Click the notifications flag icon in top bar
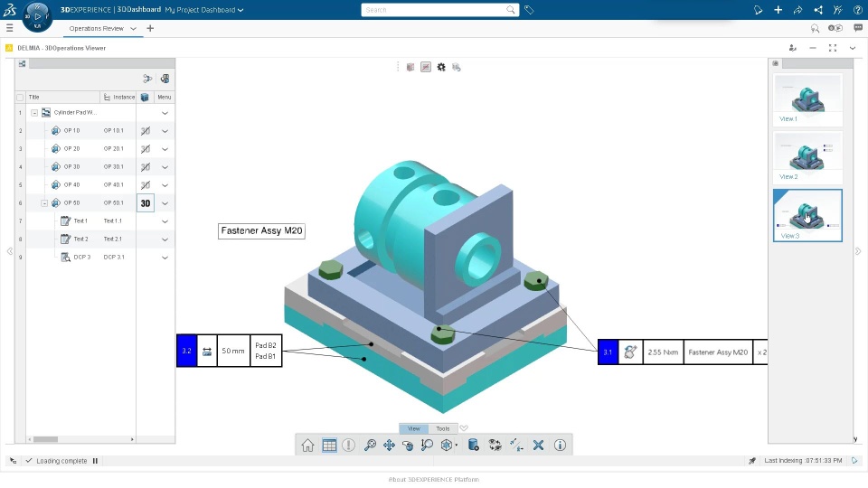The width and height of the screenshot is (868, 488). point(759,10)
